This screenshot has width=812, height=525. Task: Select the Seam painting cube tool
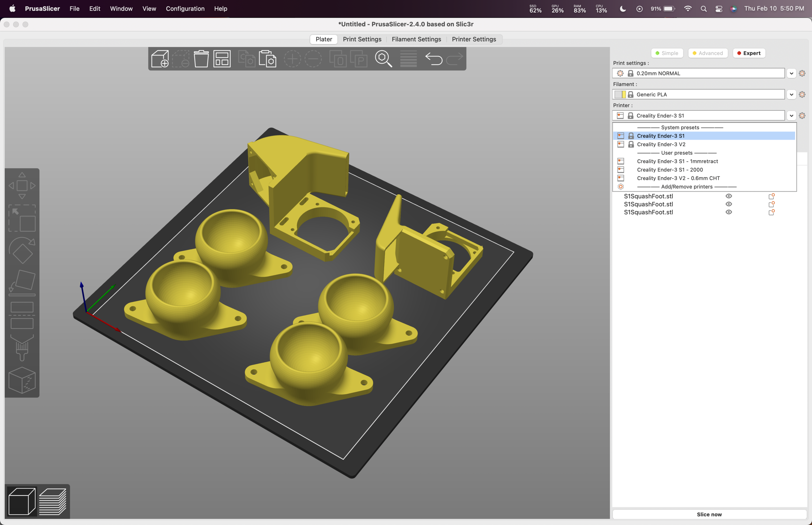[22, 380]
